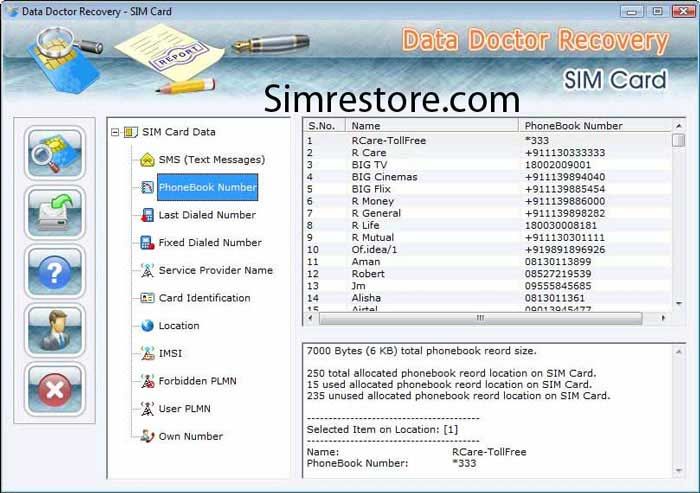This screenshot has height=493, width=700.
Task: Click the Last Dialed Number phone icon
Action: coord(147,215)
